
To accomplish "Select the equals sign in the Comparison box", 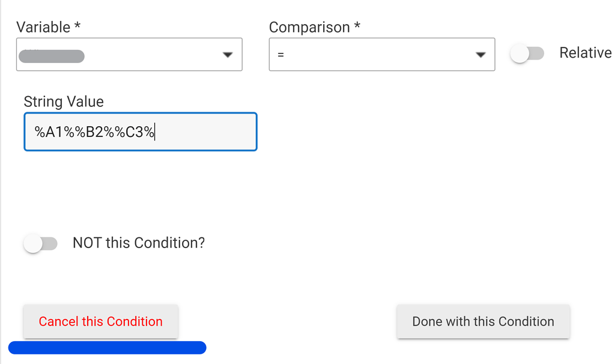I will pos(280,54).
